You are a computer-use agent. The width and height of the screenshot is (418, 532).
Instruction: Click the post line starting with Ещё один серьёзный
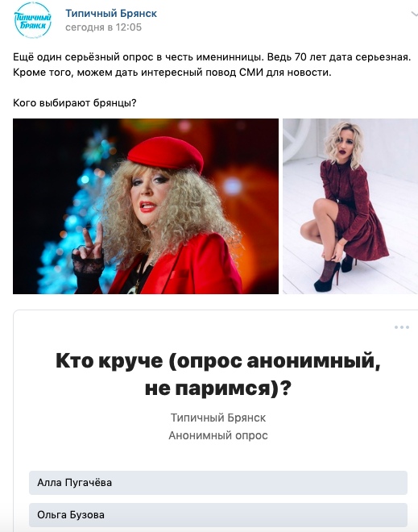click(x=212, y=57)
